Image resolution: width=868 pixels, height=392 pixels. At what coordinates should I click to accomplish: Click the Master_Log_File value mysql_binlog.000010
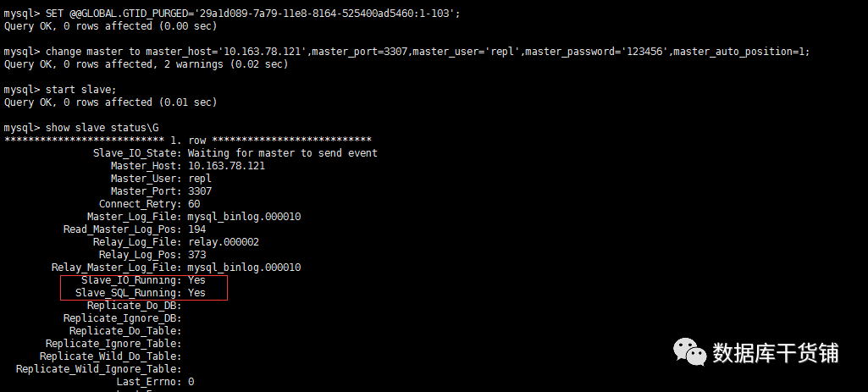tap(244, 217)
